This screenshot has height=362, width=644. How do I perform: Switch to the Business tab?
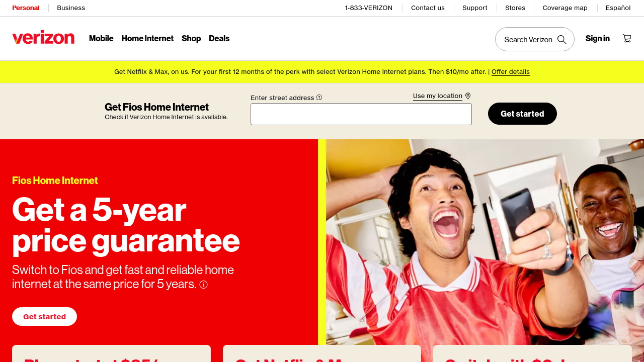(x=71, y=8)
